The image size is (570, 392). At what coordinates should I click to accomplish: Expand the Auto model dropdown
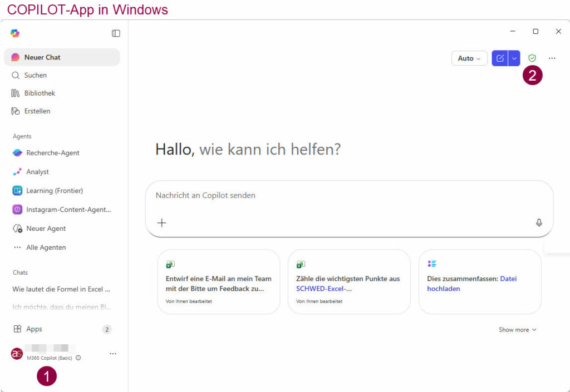469,58
